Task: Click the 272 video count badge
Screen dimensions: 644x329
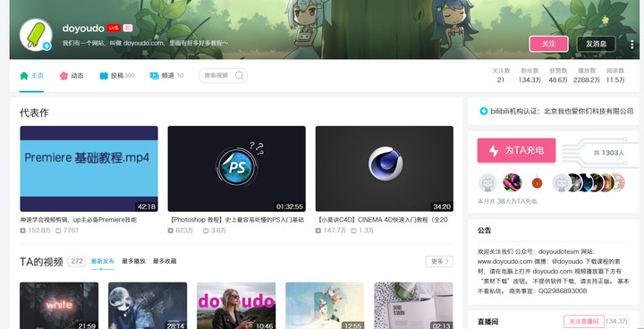Action: [x=77, y=261]
